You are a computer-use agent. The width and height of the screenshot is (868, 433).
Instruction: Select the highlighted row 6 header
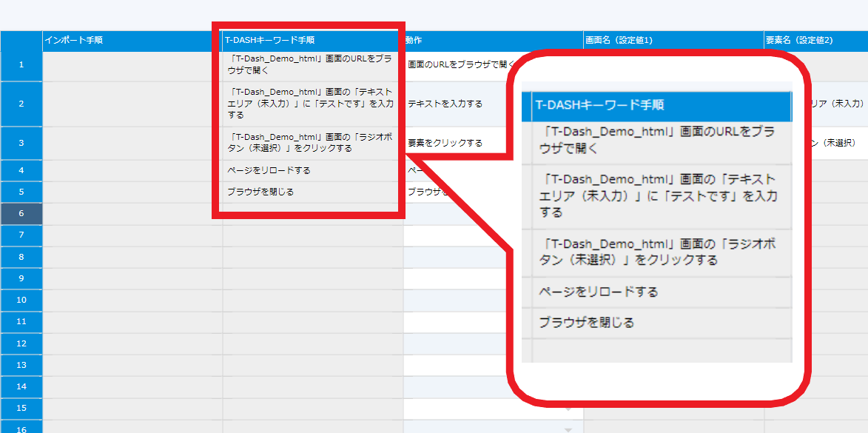21,213
